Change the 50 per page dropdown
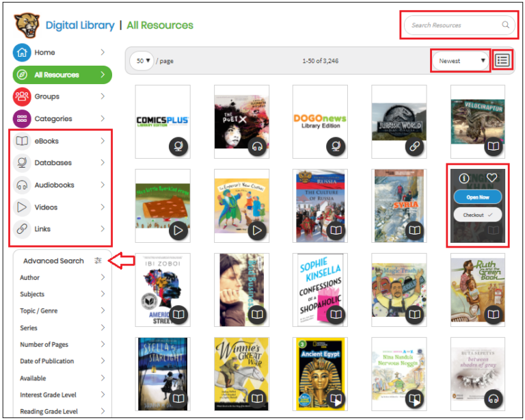This screenshot has width=525, height=420. [x=143, y=61]
